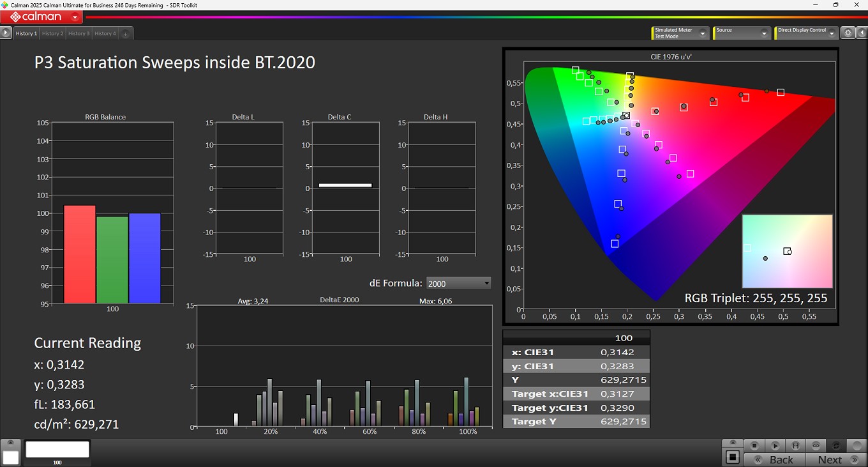
Task: Click the Read continuous infinity icon
Action: [816, 445]
